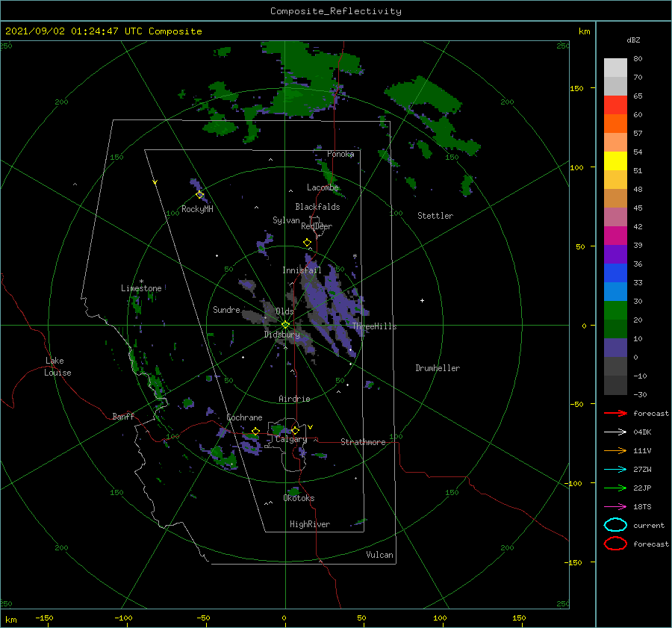This screenshot has width=672, height=628.
Task: Click the red forecast arrow in legend
Action: click(x=615, y=413)
